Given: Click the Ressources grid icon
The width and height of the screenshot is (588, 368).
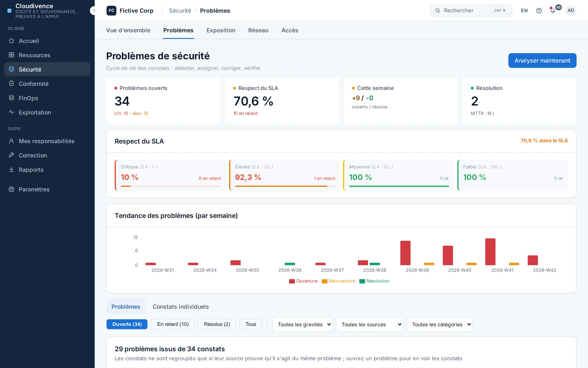Looking at the screenshot, I should [11, 55].
